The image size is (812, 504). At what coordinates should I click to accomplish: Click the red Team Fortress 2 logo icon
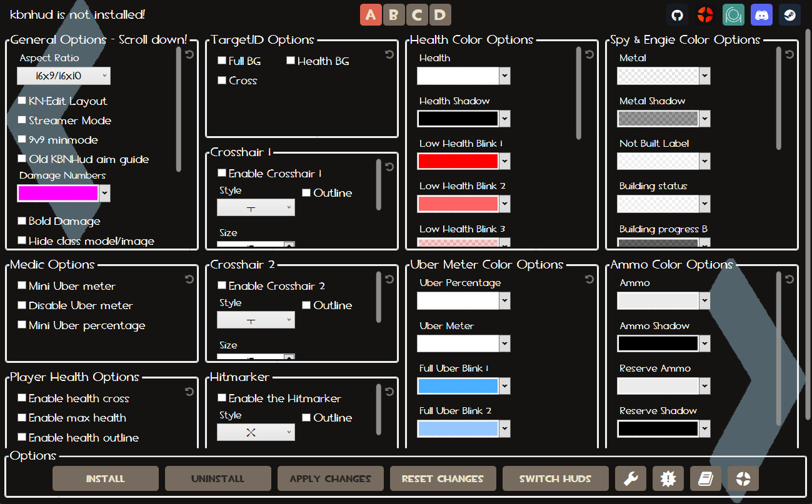pos(705,14)
